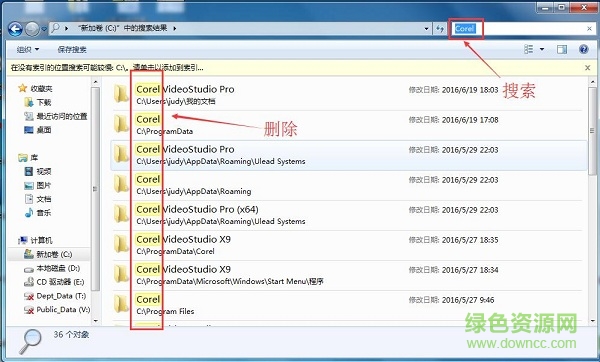Open 最近访问的位置 (Recent places) in sidebar

(62, 116)
